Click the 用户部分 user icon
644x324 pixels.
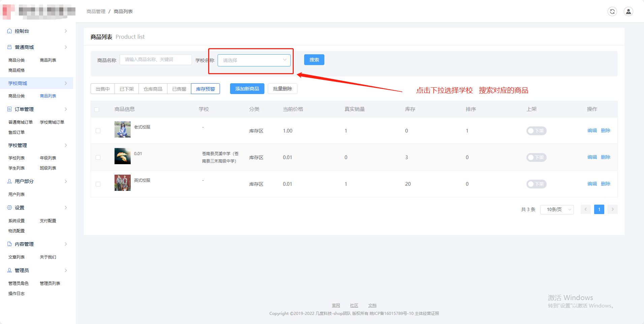(9, 181)
